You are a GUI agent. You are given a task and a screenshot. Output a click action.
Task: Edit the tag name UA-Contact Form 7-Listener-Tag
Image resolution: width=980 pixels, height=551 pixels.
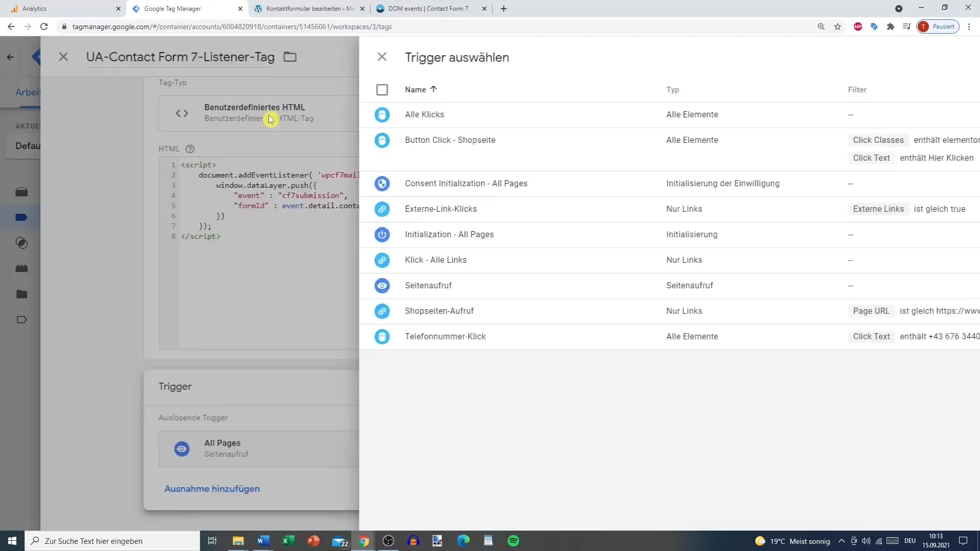(x=180, y=57)
